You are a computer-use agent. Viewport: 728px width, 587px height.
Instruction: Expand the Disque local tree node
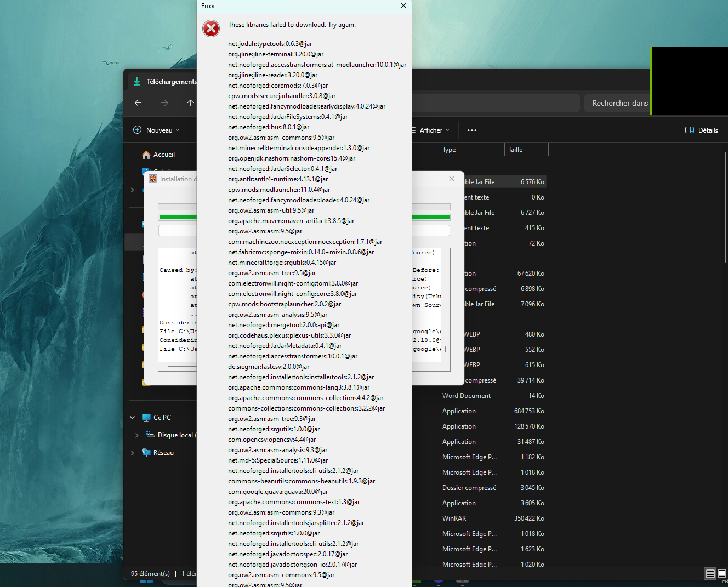[x=136, y=435]
